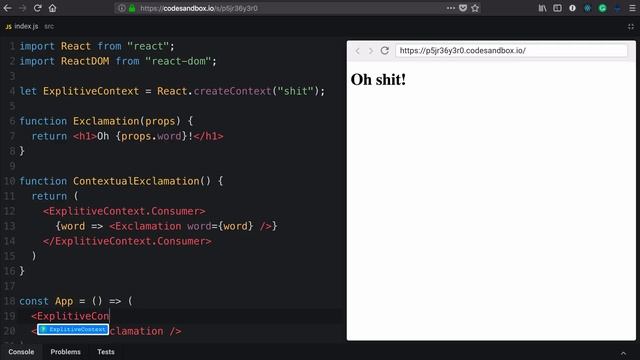The height and width of the screenshot is (360, 640).
Task: Save page to Pocket
Action: coord(463,8)
